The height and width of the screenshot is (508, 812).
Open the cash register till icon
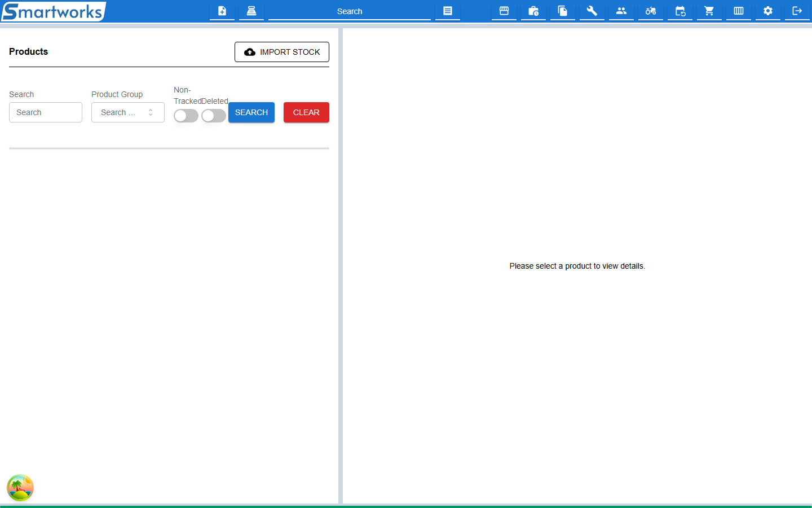click(x=251, y=11)
